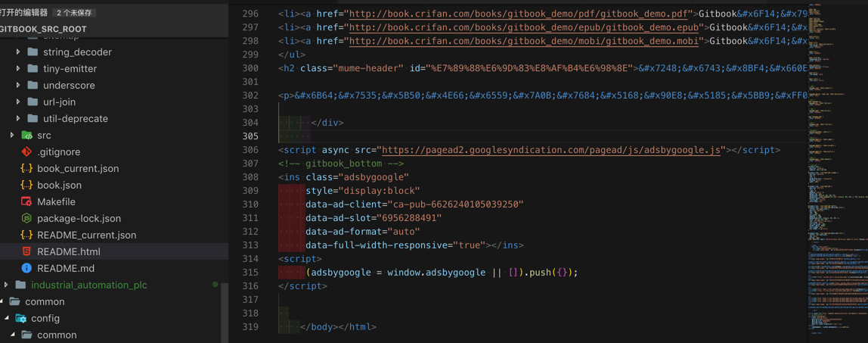
Task: Open the adsbygoogle.js script URL
Action: (x=550, y=150)
